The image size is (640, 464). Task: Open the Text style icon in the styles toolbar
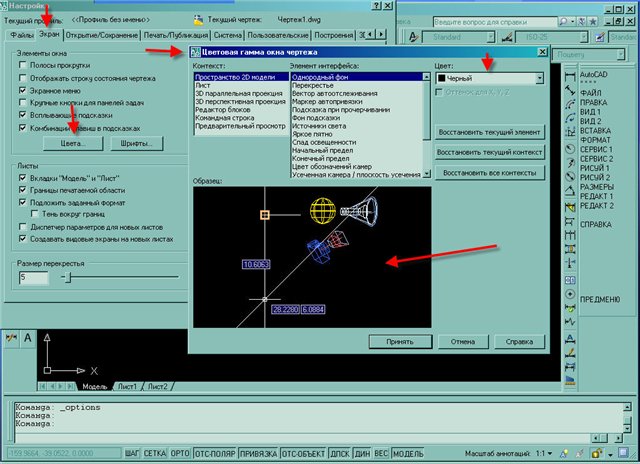click(413, 37)
